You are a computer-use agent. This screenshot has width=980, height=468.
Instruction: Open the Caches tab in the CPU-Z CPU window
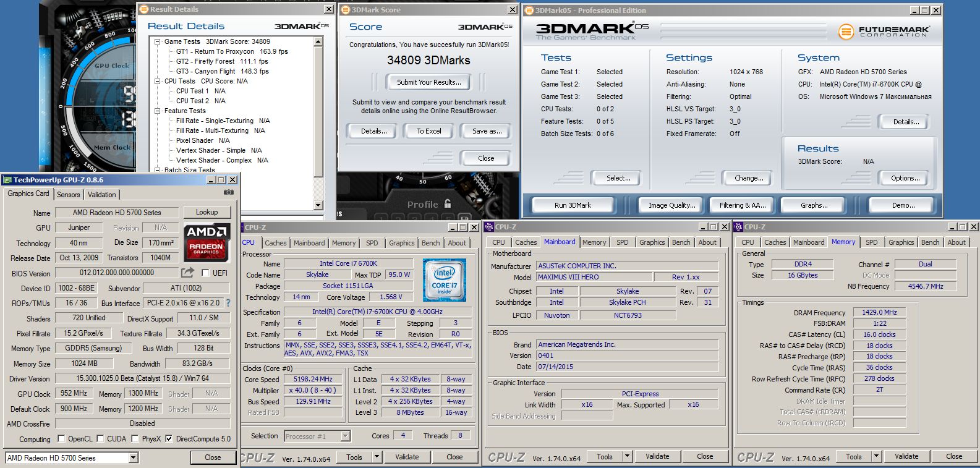click(276, 243)
